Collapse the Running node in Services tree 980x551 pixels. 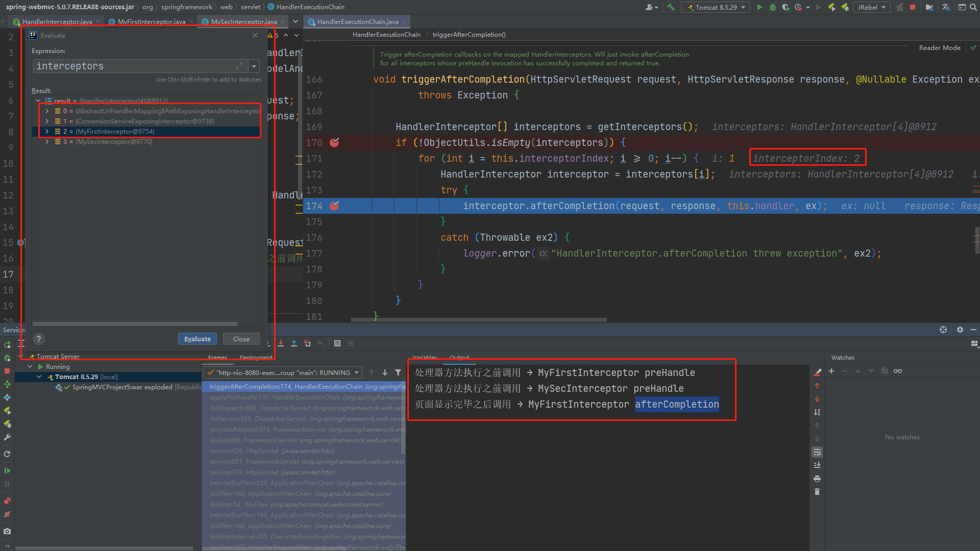coord(30,366)
